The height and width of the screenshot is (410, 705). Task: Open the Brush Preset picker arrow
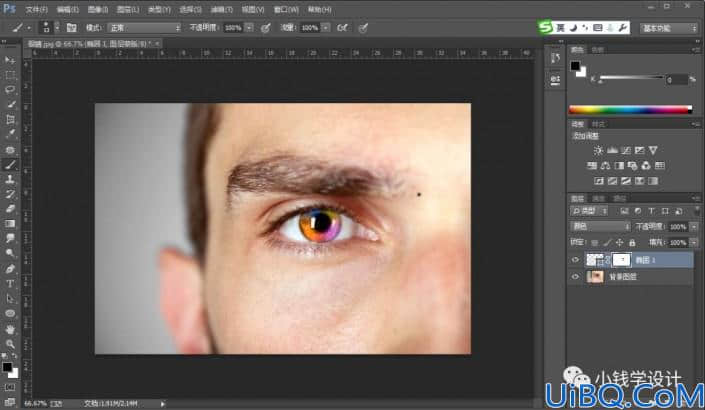pyautogui.click(x=57, y=28)
